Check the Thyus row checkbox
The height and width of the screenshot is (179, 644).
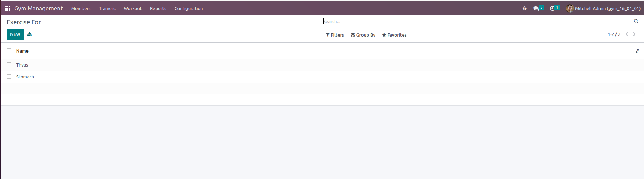9,65
